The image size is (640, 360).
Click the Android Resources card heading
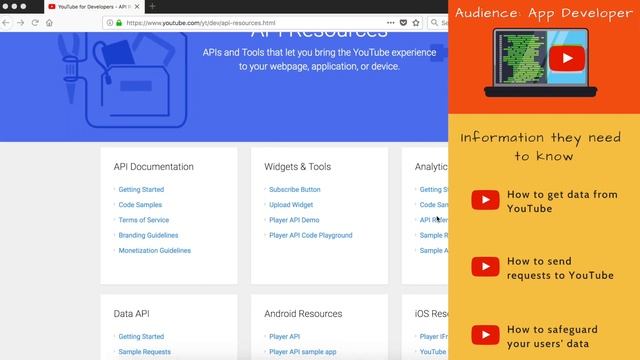303,313
